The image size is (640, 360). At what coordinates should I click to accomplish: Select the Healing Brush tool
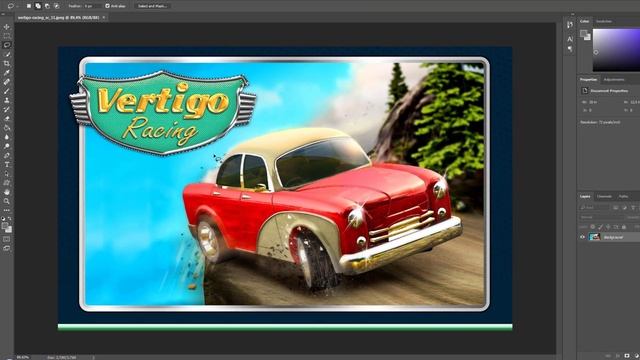pyautogui.click(x=7, y=82)
